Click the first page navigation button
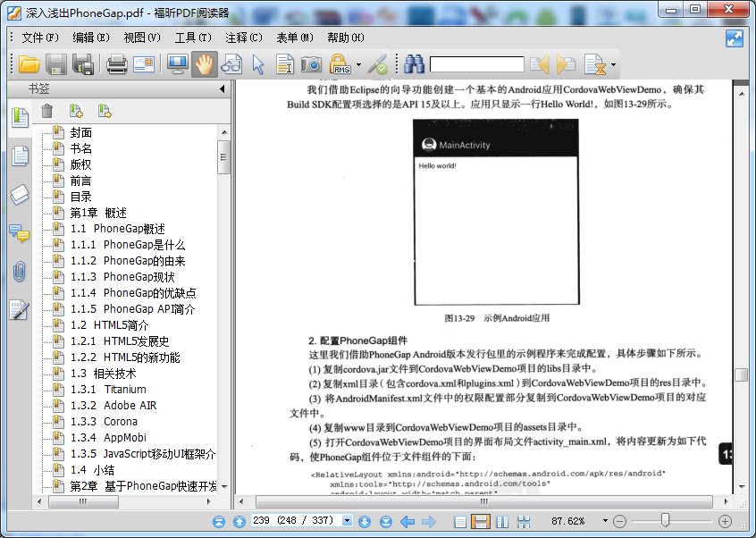The width and height of the screenshot is (756, 538). coord(219,521)
